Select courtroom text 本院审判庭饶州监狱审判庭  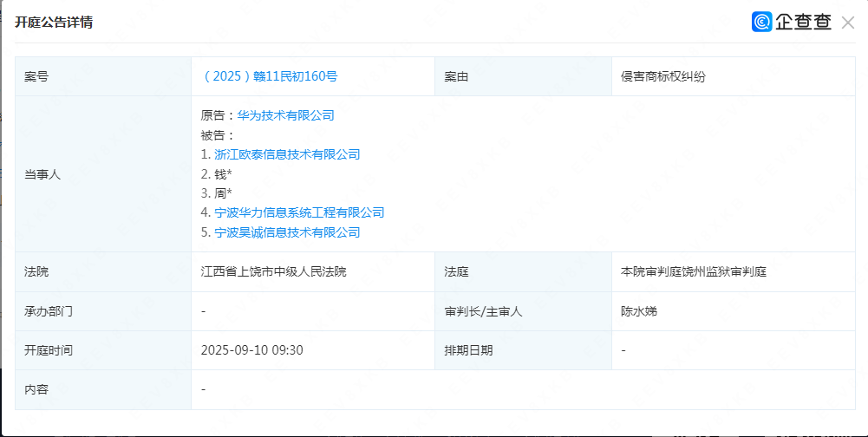(694, 272)
